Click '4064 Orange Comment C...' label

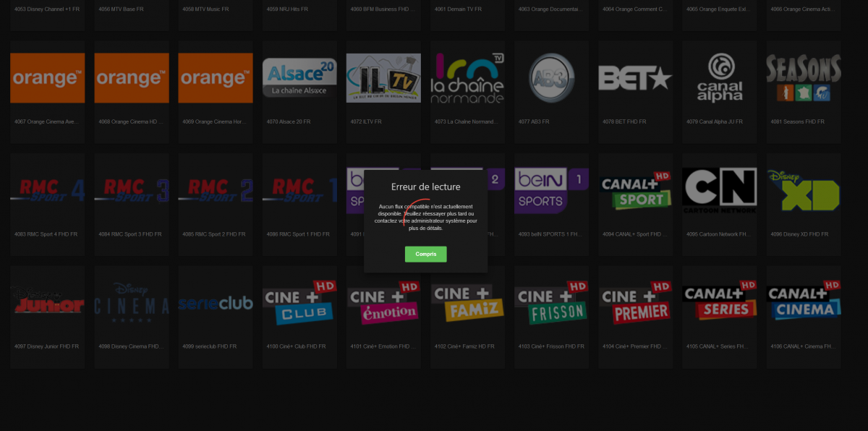pyautogui.click(x=635, y=9)
